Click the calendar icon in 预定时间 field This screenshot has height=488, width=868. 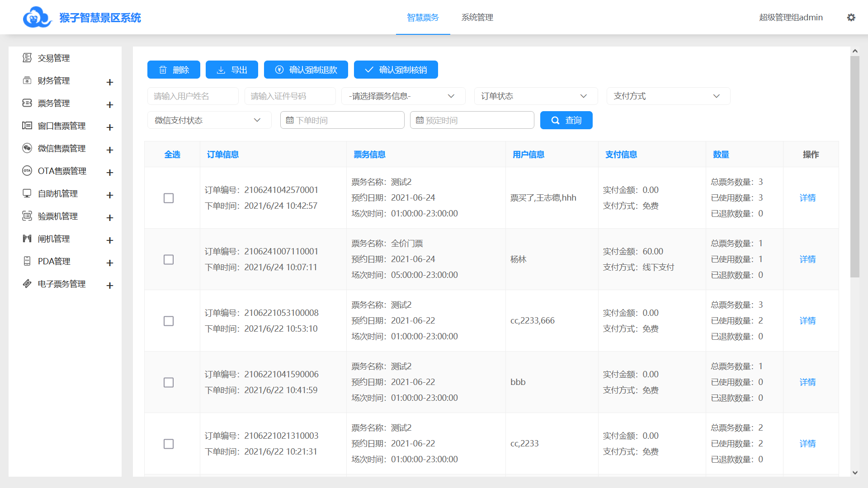[x=420, y=120]
